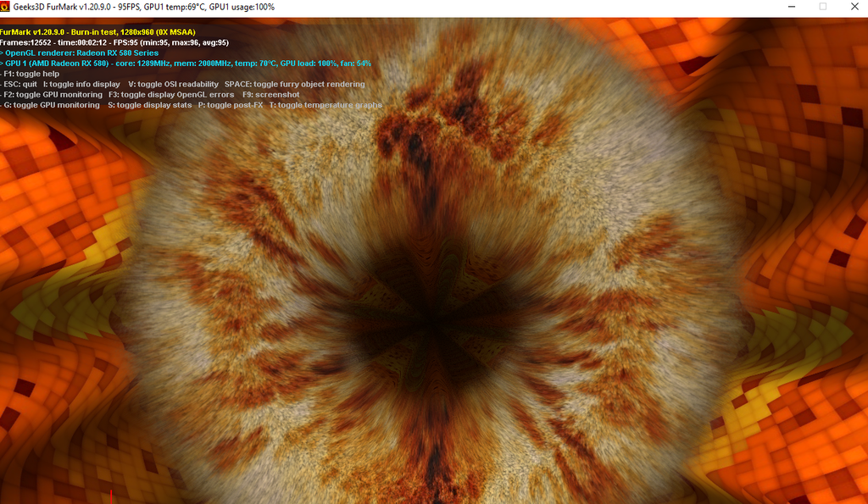Click 'S: toggle display stats' hint
The image size is (868, 504).
click(150, 105)
